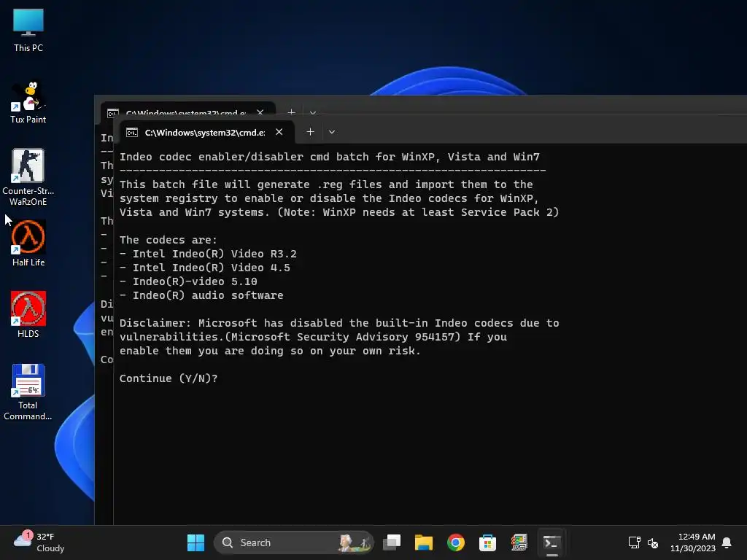Open the back terminal's tab dropdown arrow
747x560 pixels.
[x=313, y=112]
